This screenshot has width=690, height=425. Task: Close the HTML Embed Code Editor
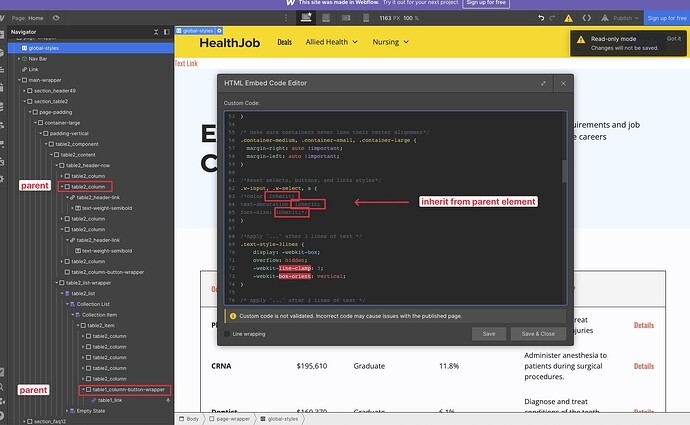click(x=563, y=83)
